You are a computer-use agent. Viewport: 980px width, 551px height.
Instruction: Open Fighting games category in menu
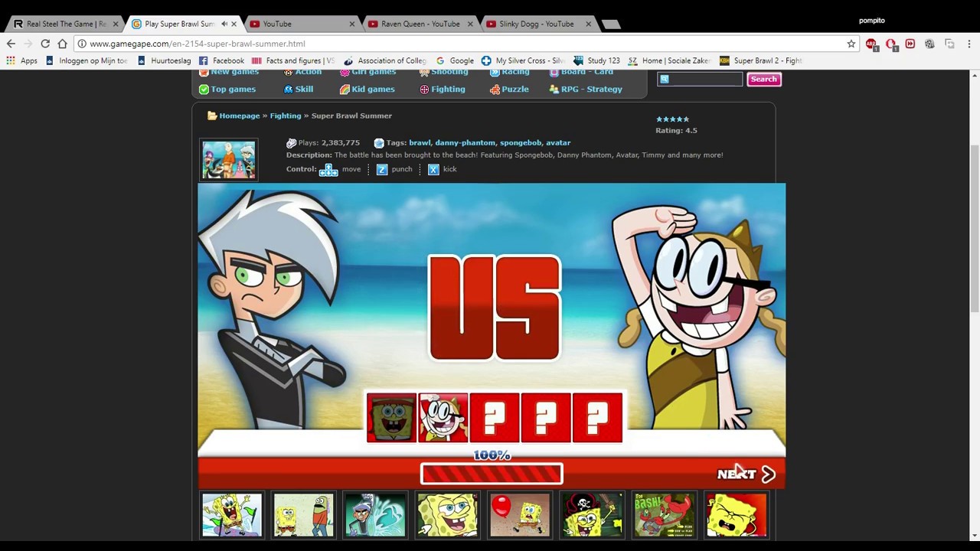tap(443, 89)
